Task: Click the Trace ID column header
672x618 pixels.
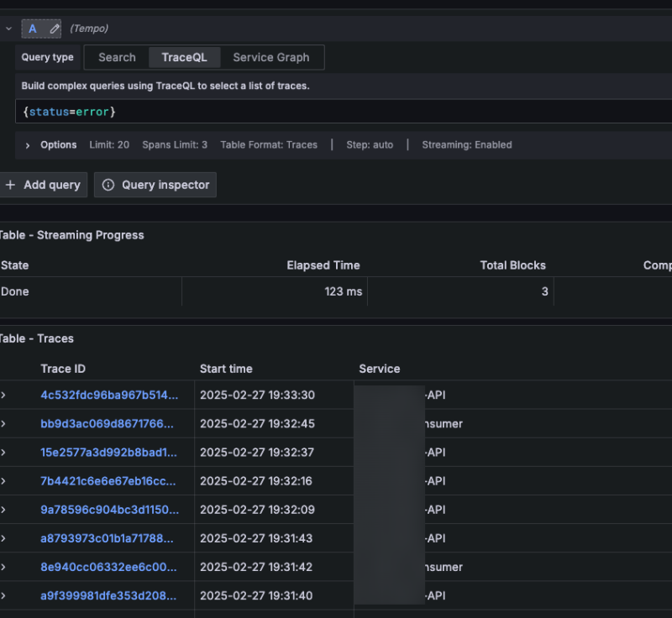Action: pos(63,369)
